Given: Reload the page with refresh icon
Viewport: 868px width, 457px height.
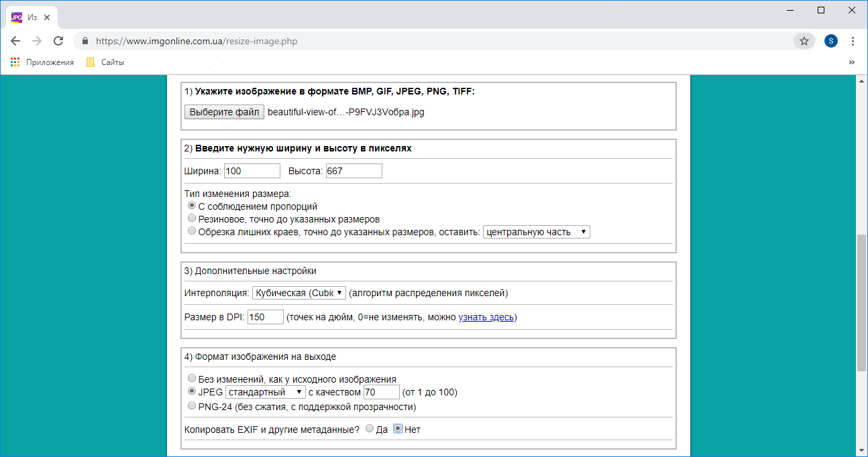Looking at the screenshot, I should click(58, 41).
